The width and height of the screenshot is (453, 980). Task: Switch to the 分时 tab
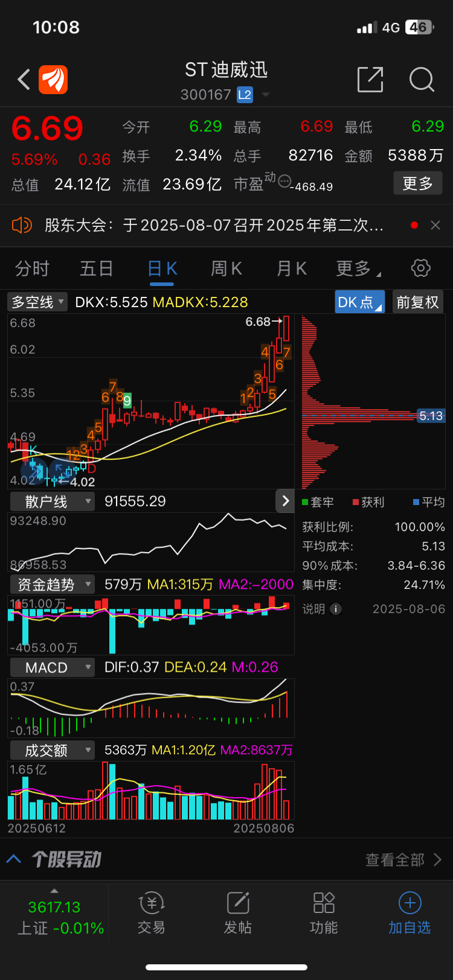click(32, 269)
